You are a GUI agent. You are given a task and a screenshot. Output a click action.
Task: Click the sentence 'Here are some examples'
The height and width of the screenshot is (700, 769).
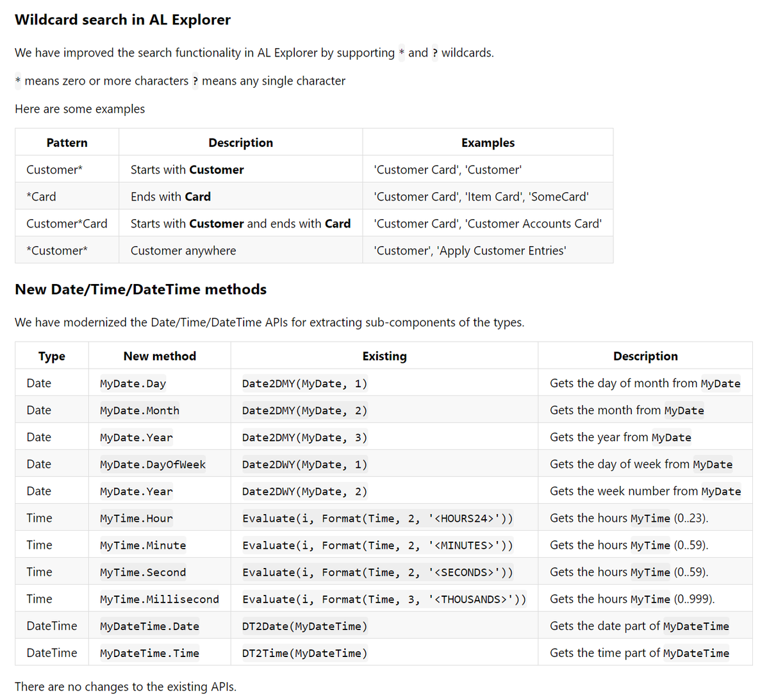click(80, 109)
